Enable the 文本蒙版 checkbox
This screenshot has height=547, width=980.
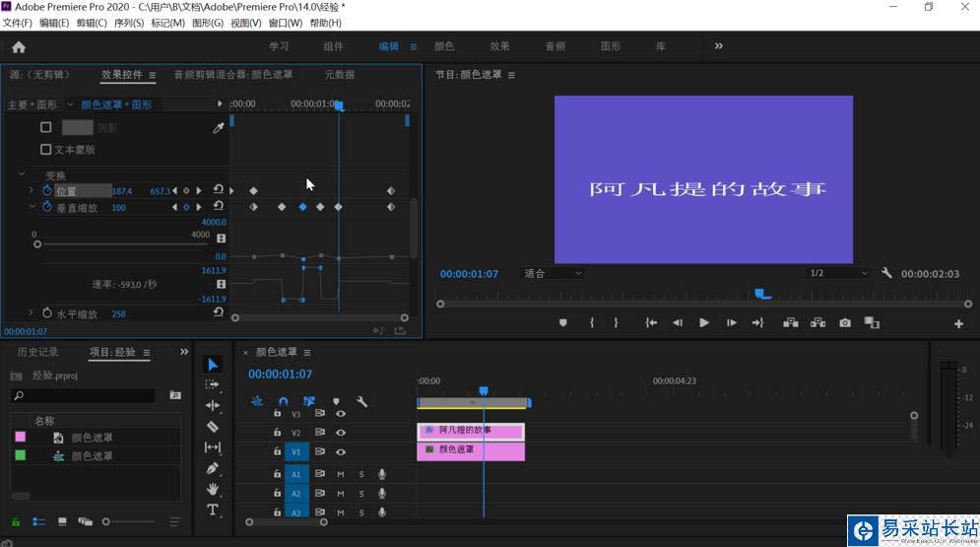point(45,150)
